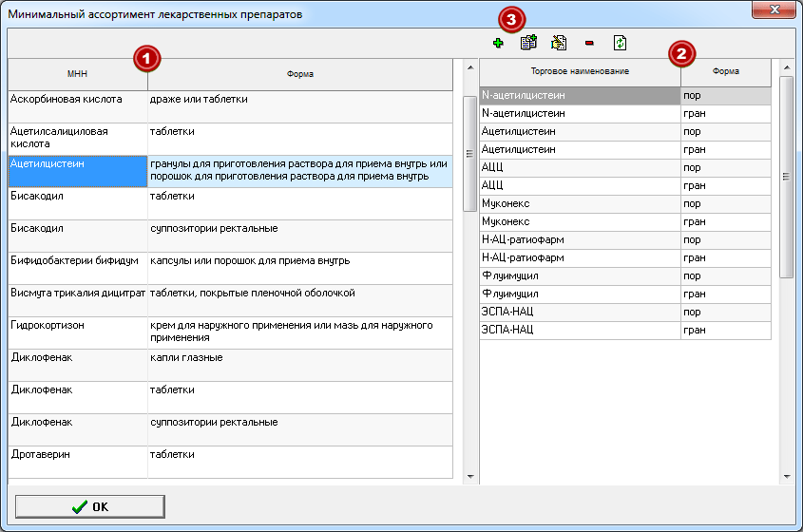Select Диклофенак row with form таблетки
This screenshot has height=532, width=803.
[x=231, y=397]
